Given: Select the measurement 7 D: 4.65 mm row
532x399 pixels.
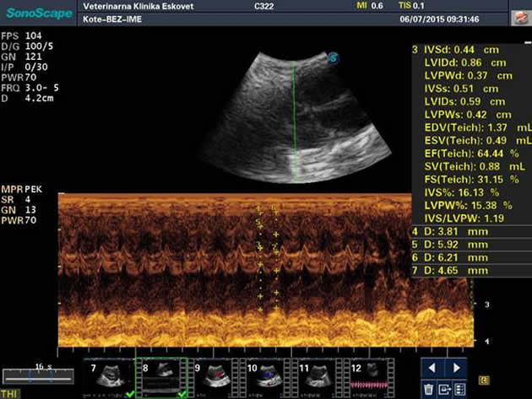Looking at the screenshot, I should point(471,271).
